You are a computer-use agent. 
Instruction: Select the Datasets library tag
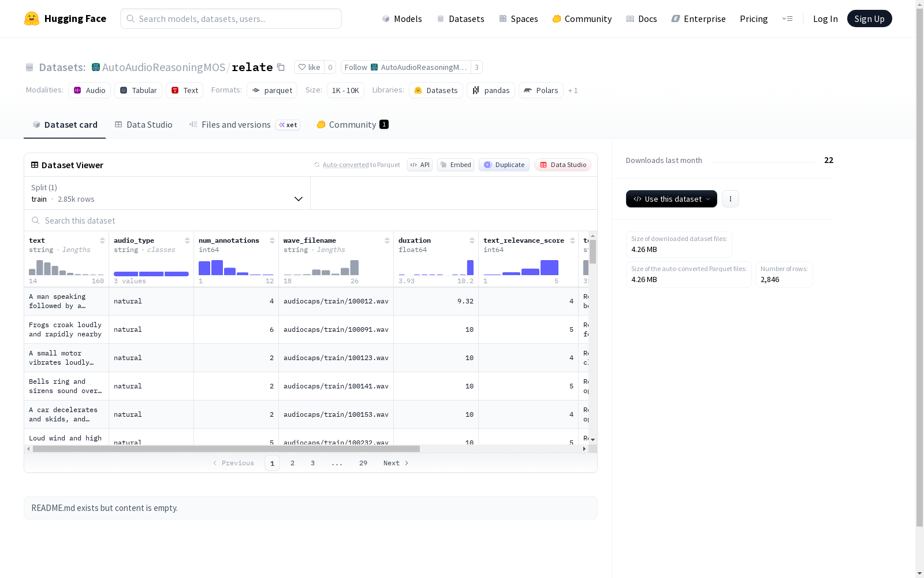(x=436, y=90)
